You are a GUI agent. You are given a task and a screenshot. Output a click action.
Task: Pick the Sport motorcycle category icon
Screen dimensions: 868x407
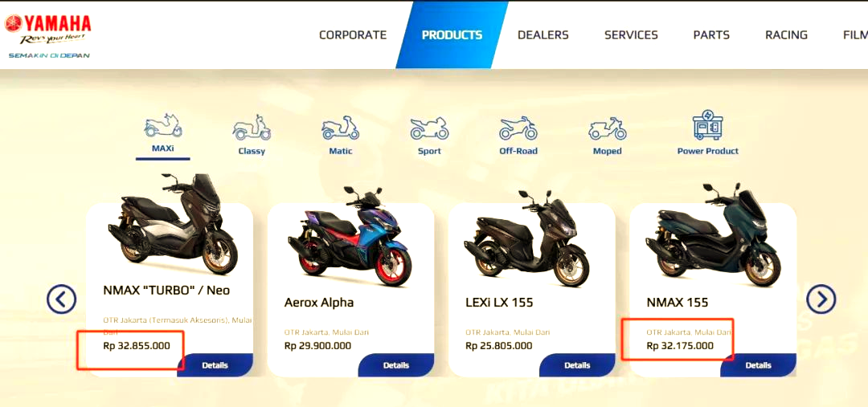[x=429, y=128]
